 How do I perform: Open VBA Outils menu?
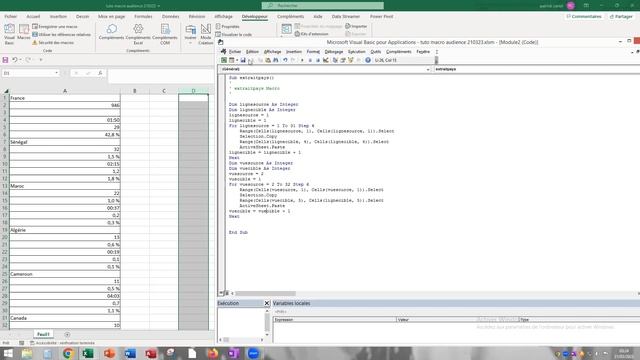376,52
